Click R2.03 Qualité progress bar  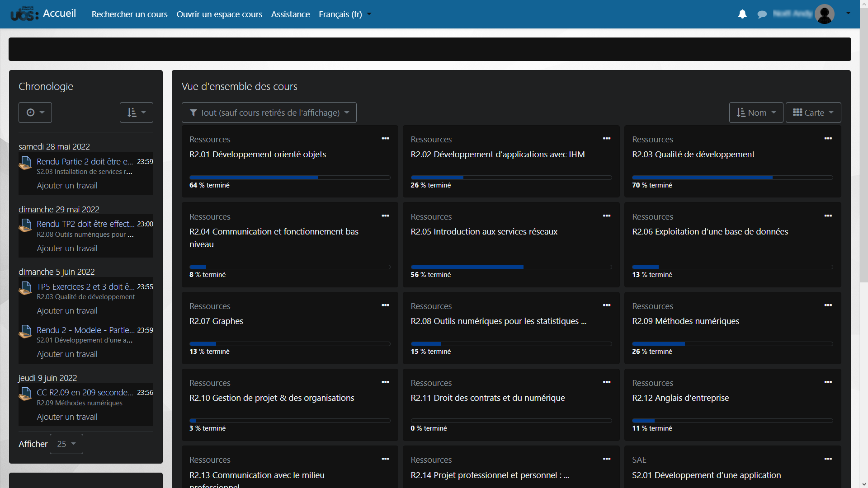pos(732,178)
